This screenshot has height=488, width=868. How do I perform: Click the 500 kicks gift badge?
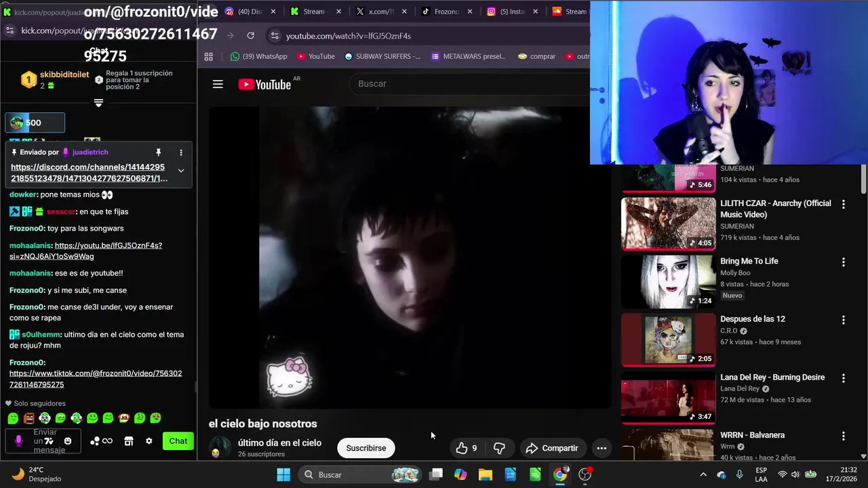point(35,123)
